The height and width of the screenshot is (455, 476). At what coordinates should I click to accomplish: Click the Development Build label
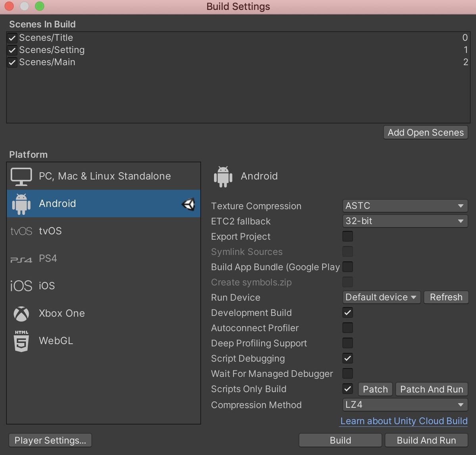pos(251,313)
